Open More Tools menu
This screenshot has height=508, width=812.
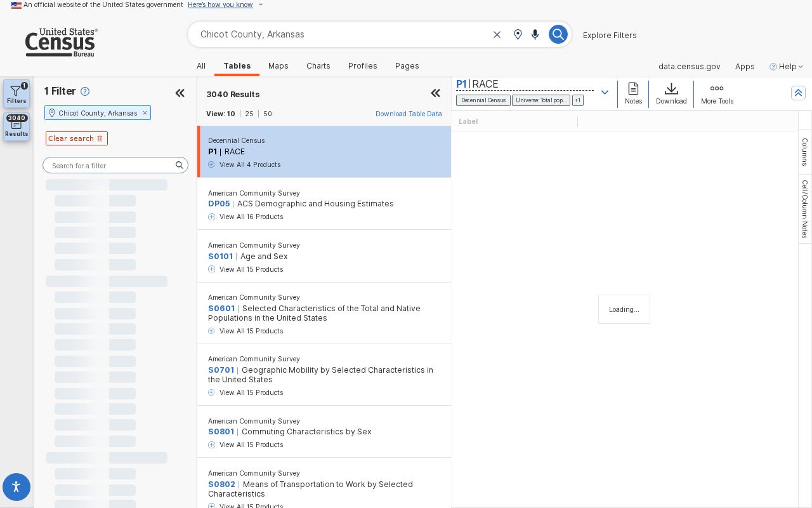[717, 93]
